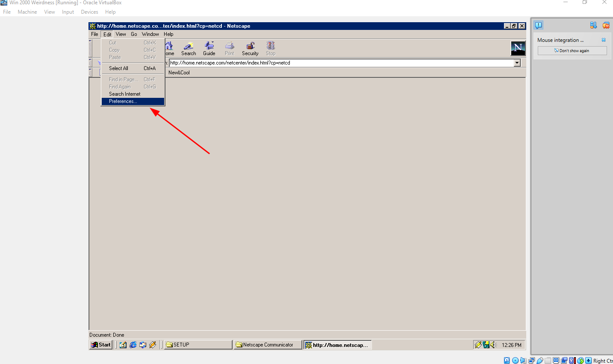Click the Search toolbar icon in Netscape
Screen dimensions: 613x364
point(189,48)
